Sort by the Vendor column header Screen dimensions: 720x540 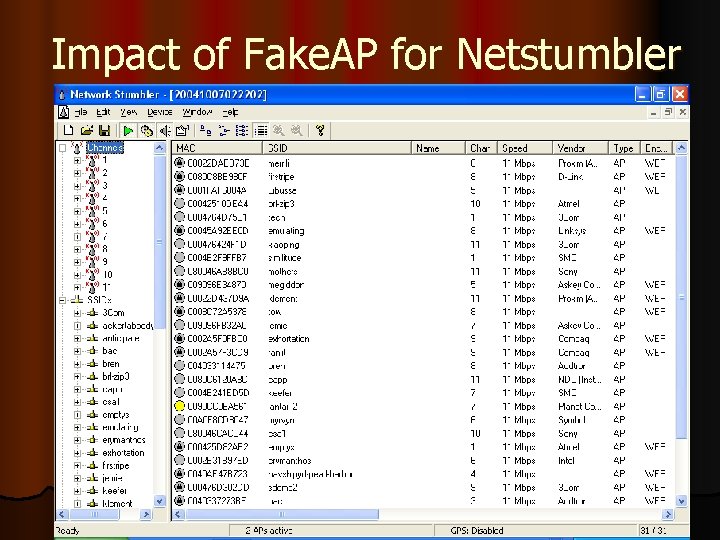(x=580, y=148)
